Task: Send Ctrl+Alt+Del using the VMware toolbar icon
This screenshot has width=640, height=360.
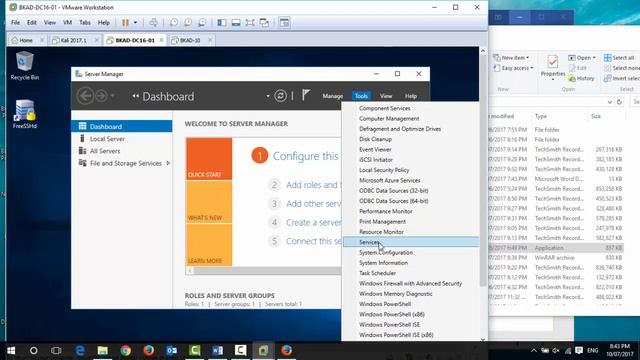Action: coord(153,22)
